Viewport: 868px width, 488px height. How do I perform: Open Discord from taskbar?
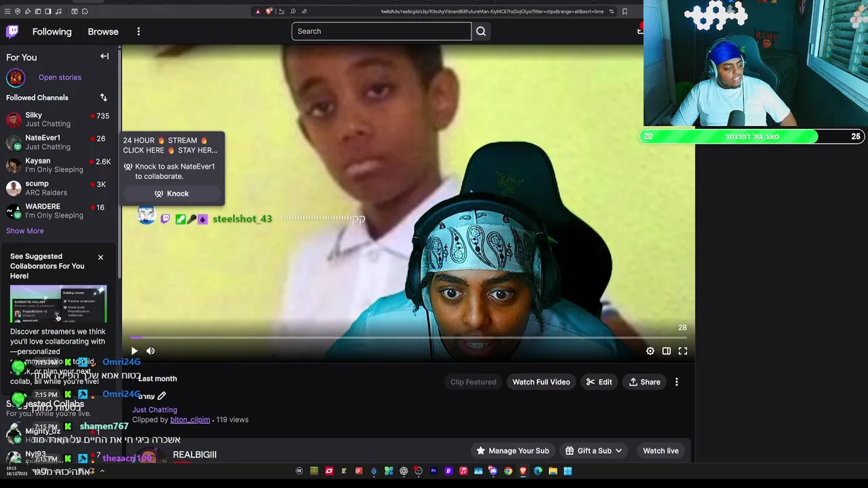pyautogui.click(x=493, y=471)
